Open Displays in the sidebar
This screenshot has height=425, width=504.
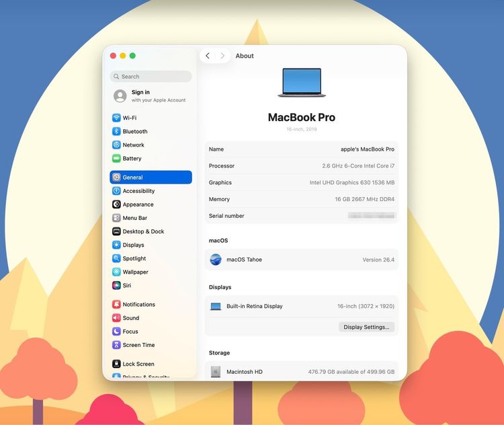(x=151, y=245)
